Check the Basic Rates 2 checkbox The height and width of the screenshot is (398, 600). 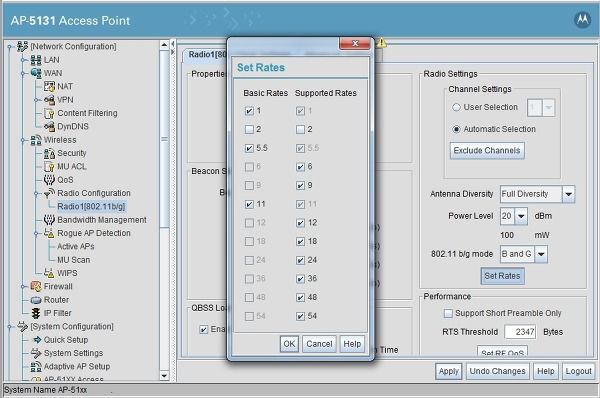(x=249, y=129)
